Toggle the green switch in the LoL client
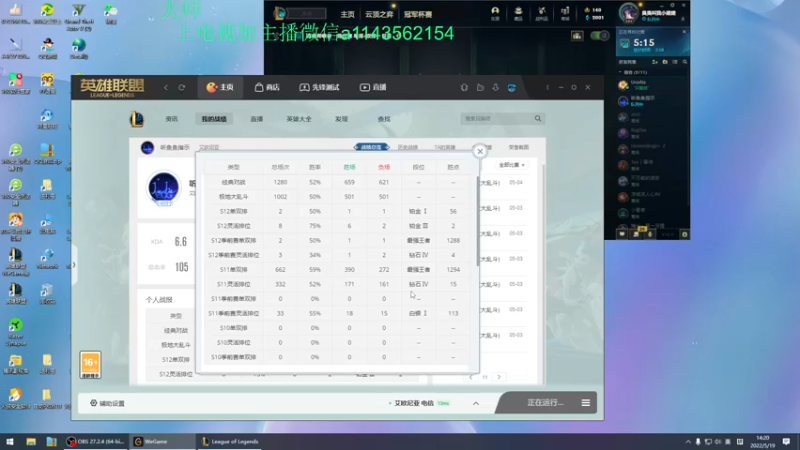This screenshot has height=450, width=800. point(599,36)
